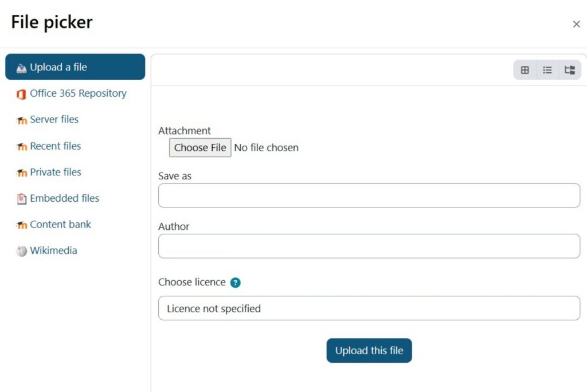Click the Upload this file button
The width and height of the screenshot is (587, 392).
point(369,350)
